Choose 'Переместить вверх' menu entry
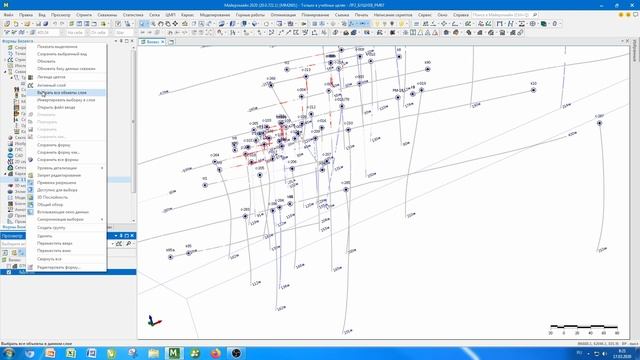The image size is (640, 360). (x=66, y=243)
